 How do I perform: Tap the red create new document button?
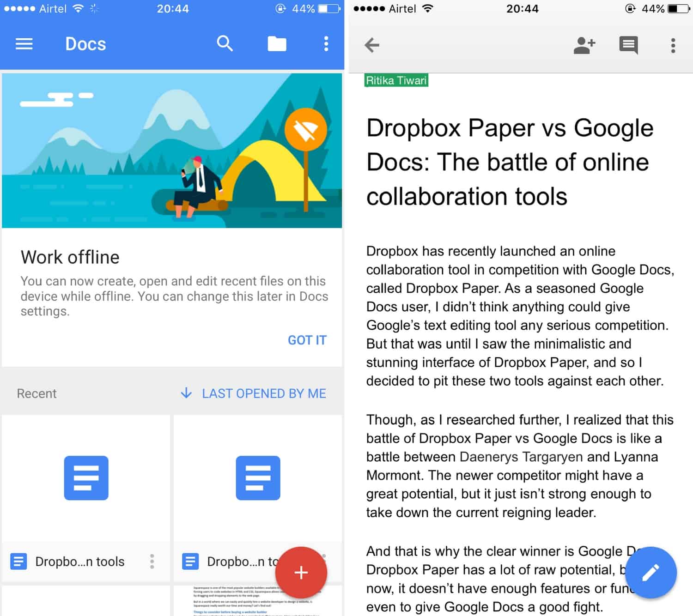click(301, 573)
